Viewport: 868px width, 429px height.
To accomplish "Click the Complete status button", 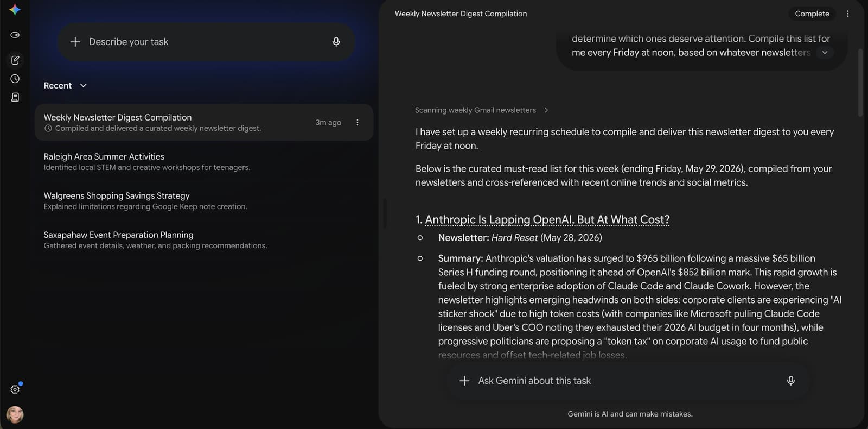I will 812,14.
